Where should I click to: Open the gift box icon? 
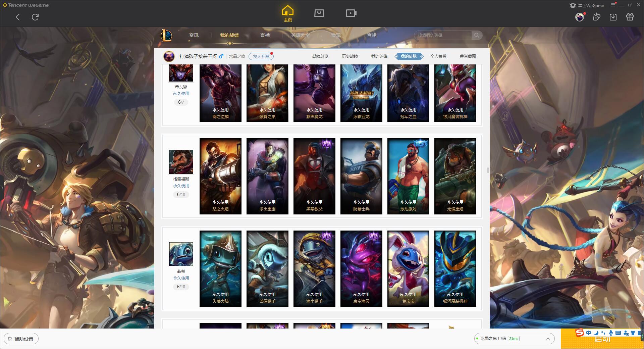[x=630, y=17]
